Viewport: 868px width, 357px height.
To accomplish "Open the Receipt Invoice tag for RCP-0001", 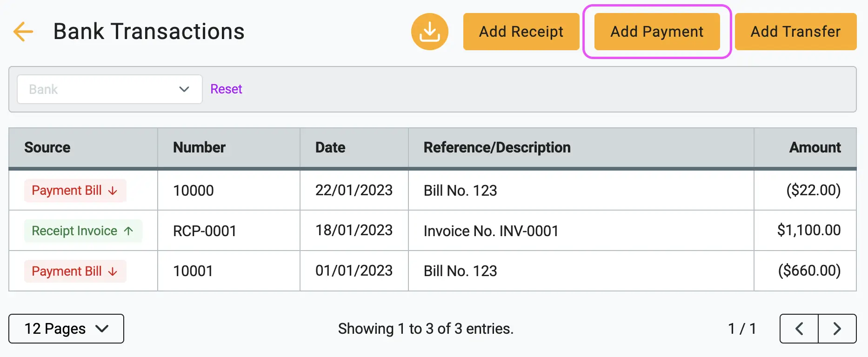I will coord(83,231).
